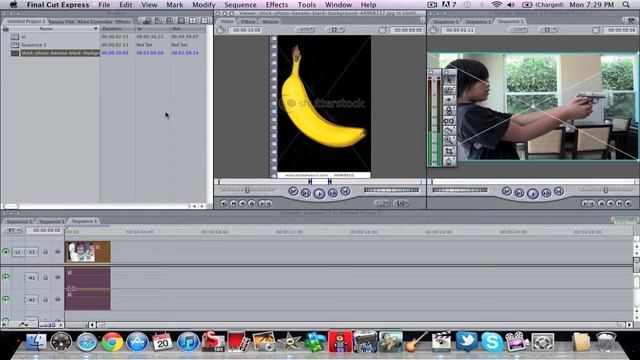Screen dimensions: 640x360
Task: Click Play In to Out in Viewer
Action: tap(306, 193)
